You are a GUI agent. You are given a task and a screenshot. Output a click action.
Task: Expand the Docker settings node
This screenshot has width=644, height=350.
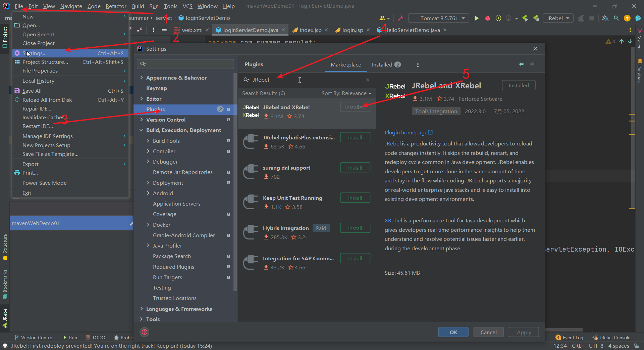pos(148,225)
